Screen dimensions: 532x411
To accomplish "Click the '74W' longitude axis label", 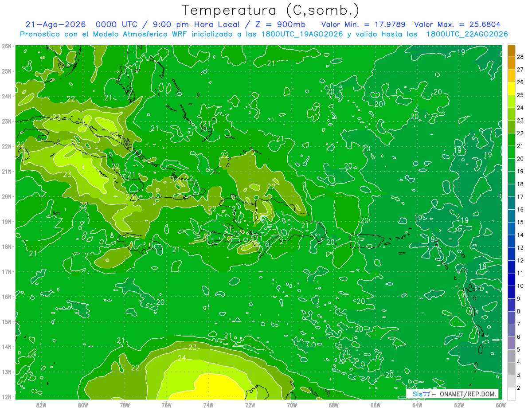I will click(x=208, y=405).
